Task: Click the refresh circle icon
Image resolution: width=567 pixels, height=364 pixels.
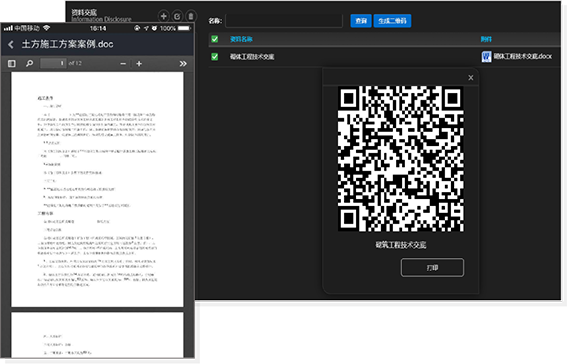Action: point(177,16)
